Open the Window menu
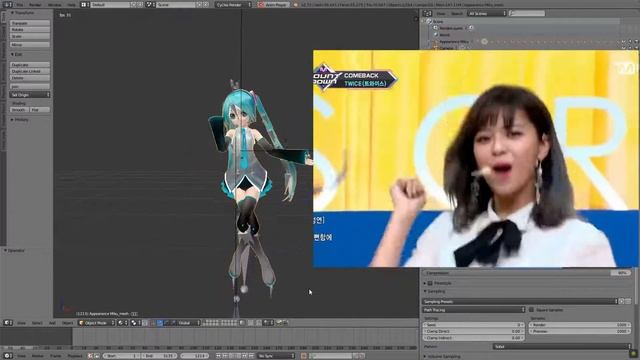The width and height of the screenshot is (640, 360). click(x=54, y=4)
